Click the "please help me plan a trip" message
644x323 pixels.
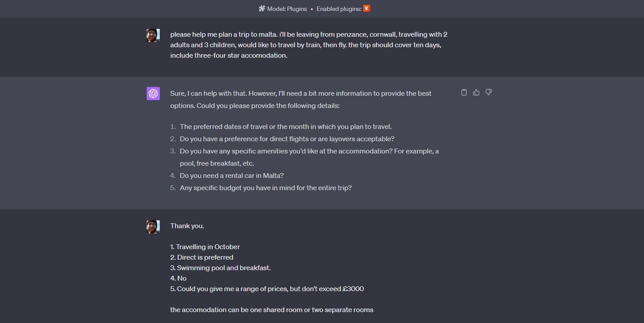click(308, 45)
